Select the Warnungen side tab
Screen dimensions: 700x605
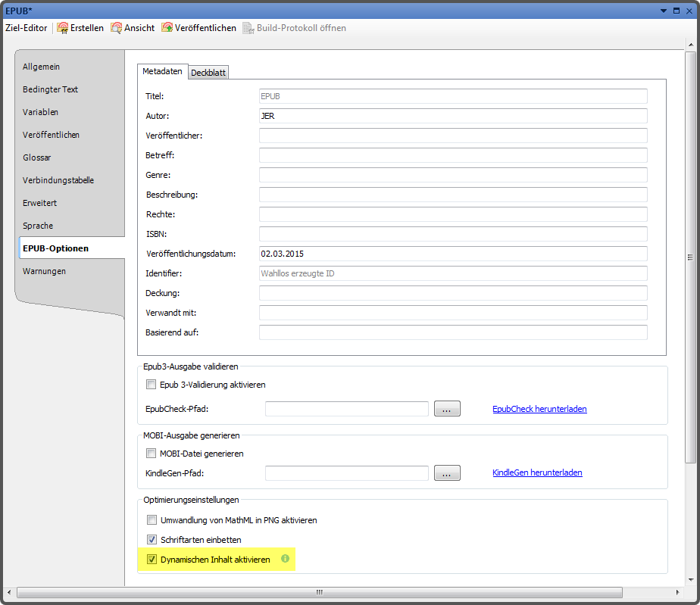point(44,271)
